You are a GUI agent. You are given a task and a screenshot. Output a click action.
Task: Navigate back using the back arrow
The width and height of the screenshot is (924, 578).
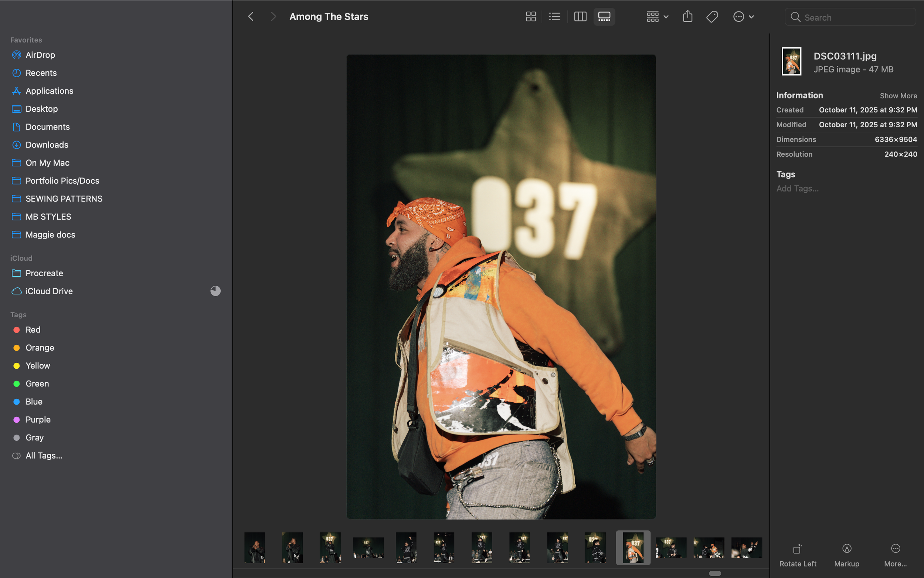(x=251, y=16)
